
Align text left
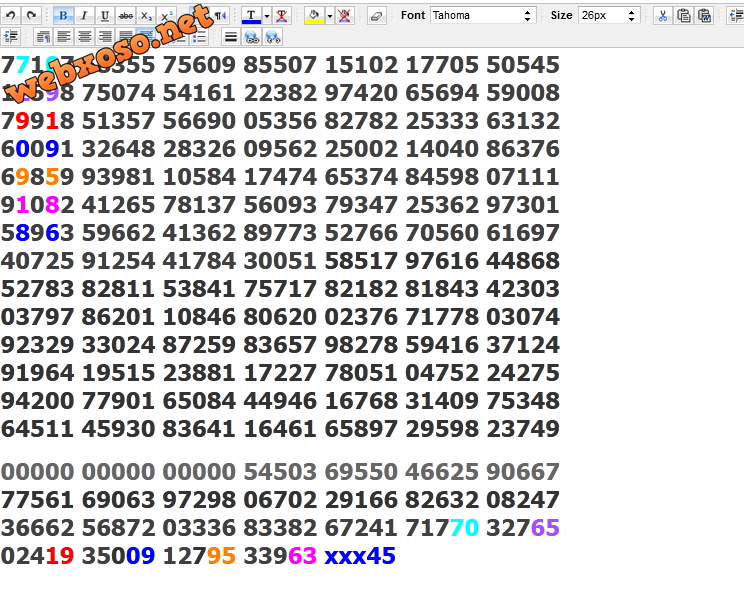click(64, 37)
